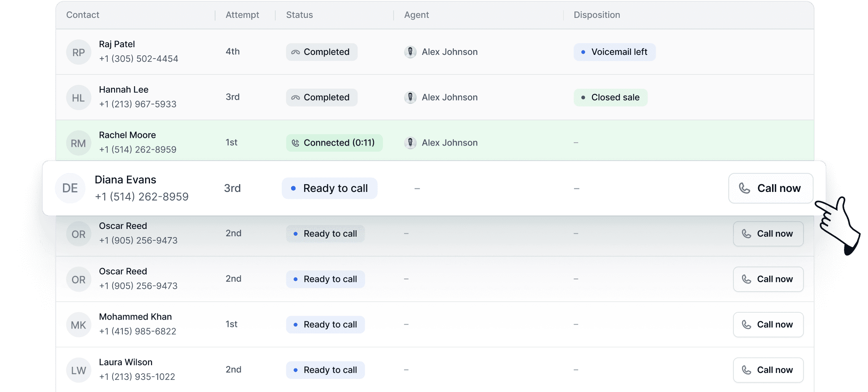The height and width of the screenshot is (392, 868).
Task: Open the Status column header
Action: click(x=299, y=15)
